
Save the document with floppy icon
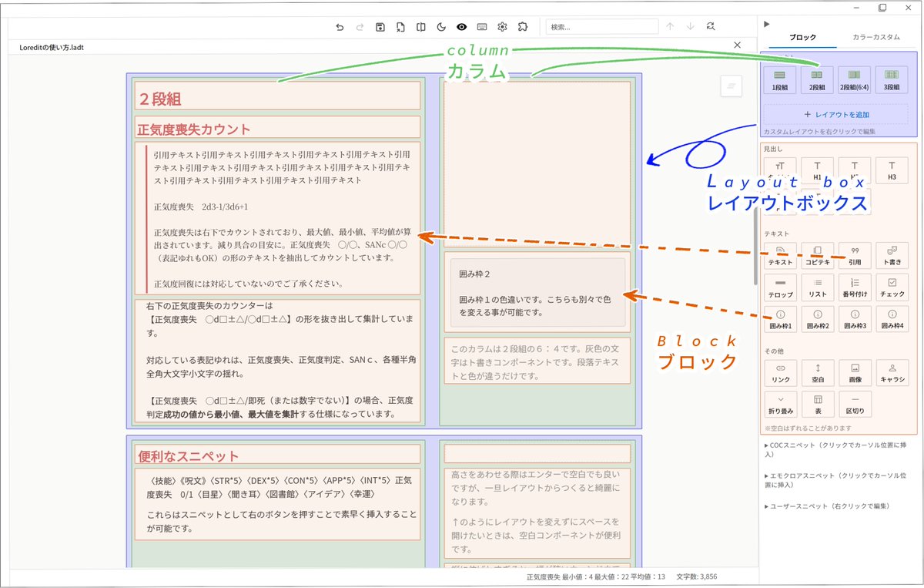[380, 27]
